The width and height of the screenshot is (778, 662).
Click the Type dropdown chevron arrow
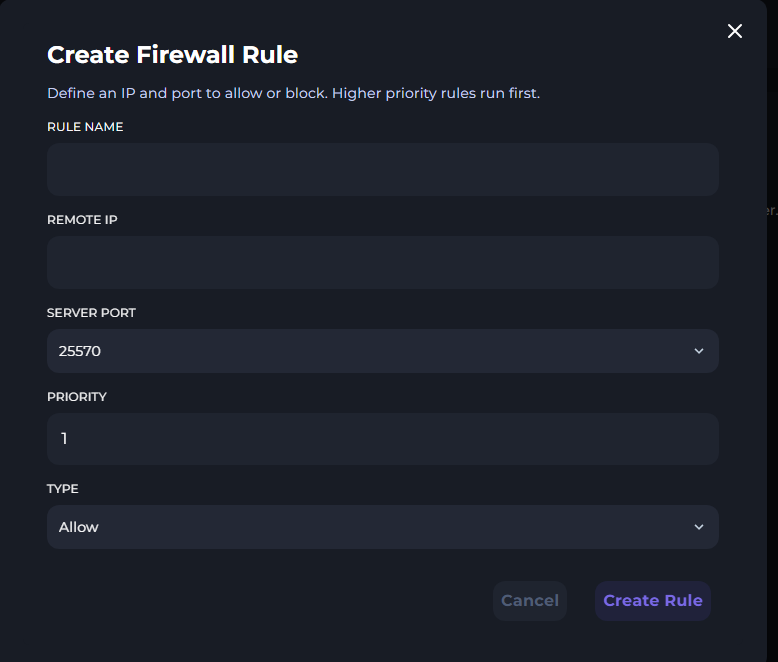(x=699, y=527)
